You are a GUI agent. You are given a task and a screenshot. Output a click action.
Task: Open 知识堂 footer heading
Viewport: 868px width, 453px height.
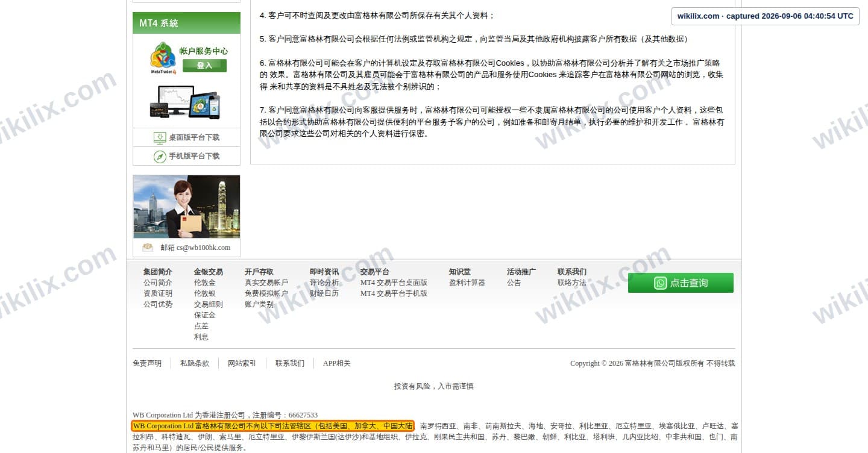[x=459, y=272]
